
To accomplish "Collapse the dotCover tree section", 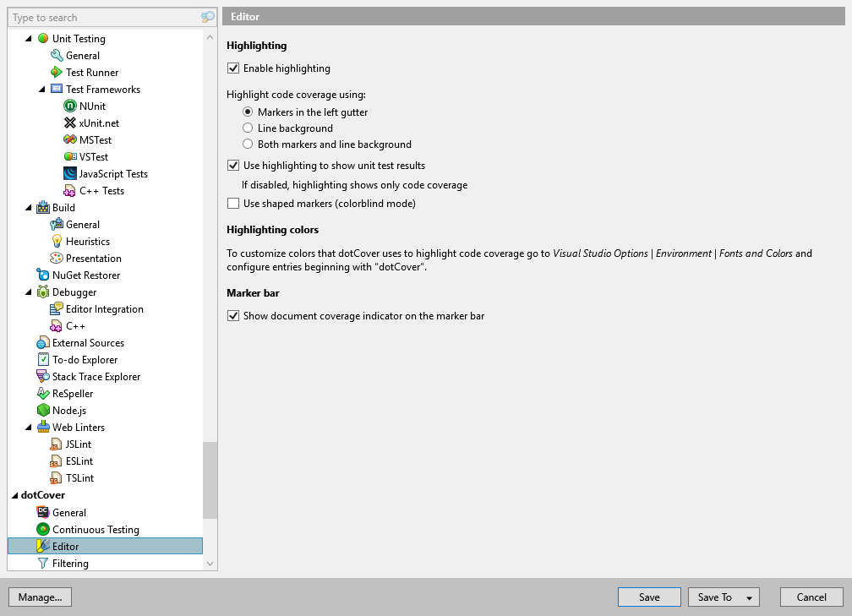I will [x=15, y=495].
